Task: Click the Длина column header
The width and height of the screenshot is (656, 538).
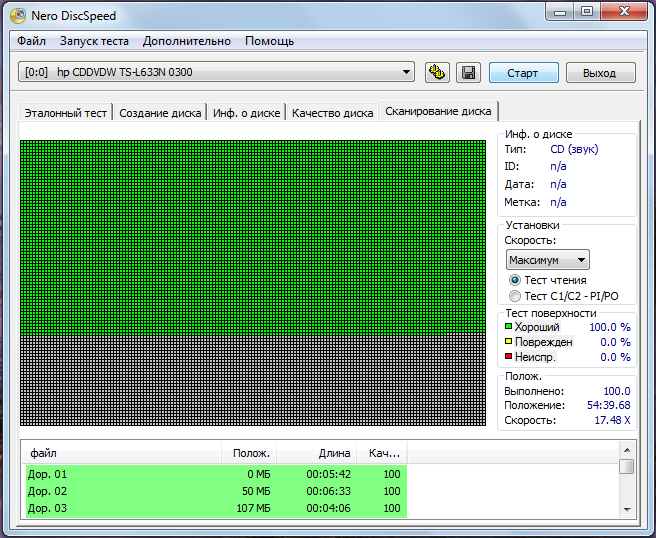Action: click(317, 453)
